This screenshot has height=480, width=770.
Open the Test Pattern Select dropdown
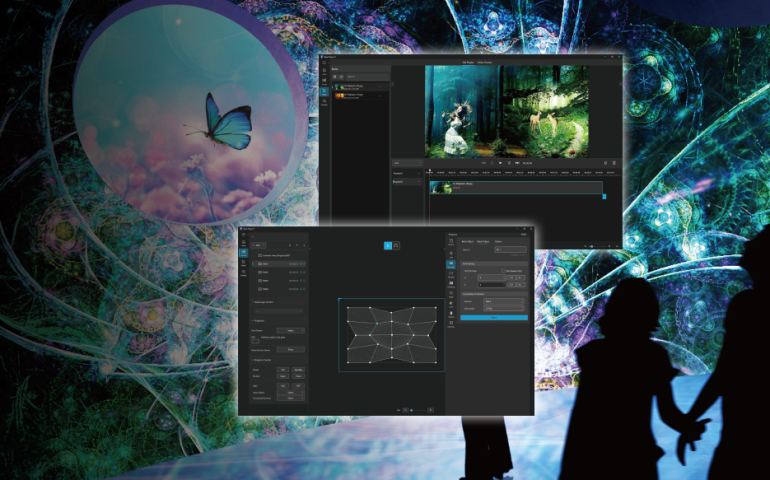[291, 331]
